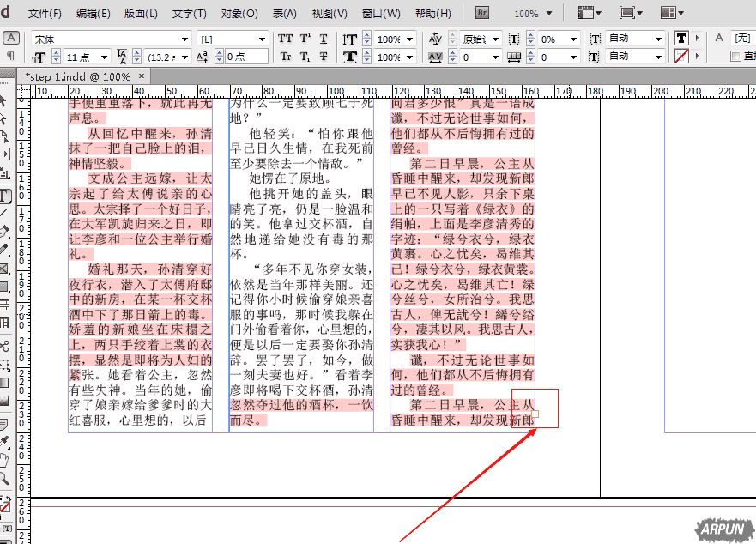This screenshot has height=544, width=756.
Task: Toggle strikethrough formatting
Action: (323, 56)
